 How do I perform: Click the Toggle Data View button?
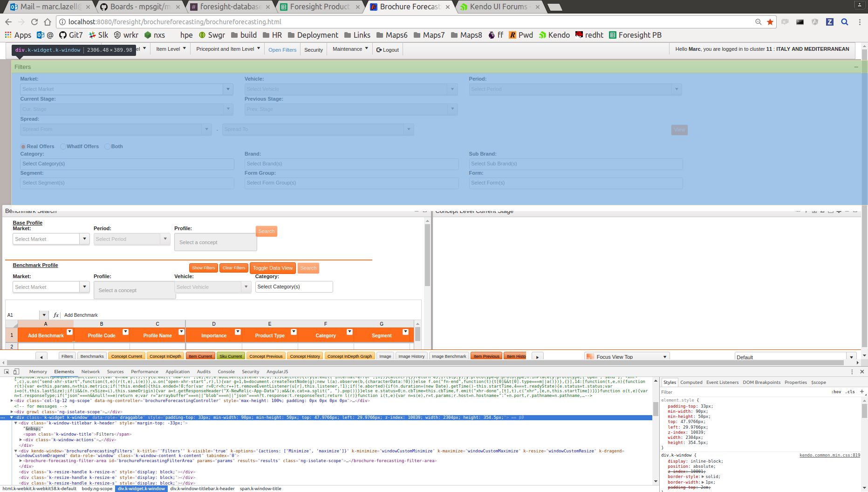(273, 268)
